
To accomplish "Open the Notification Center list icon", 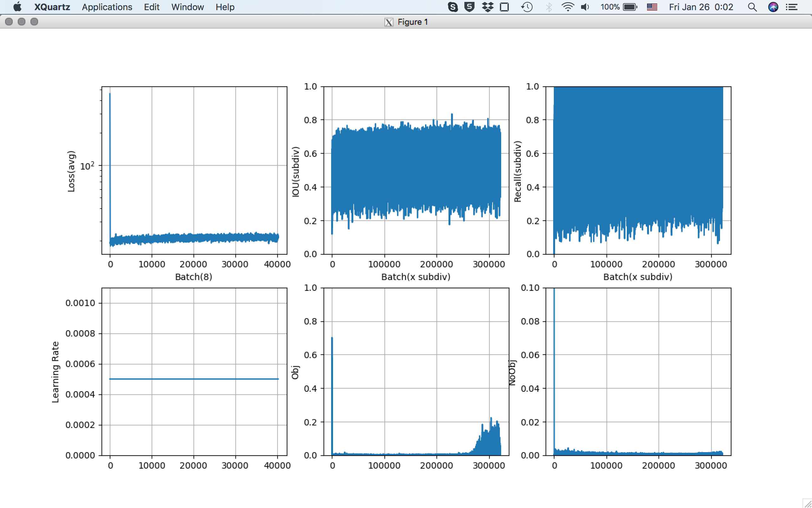I will point(792,7).
